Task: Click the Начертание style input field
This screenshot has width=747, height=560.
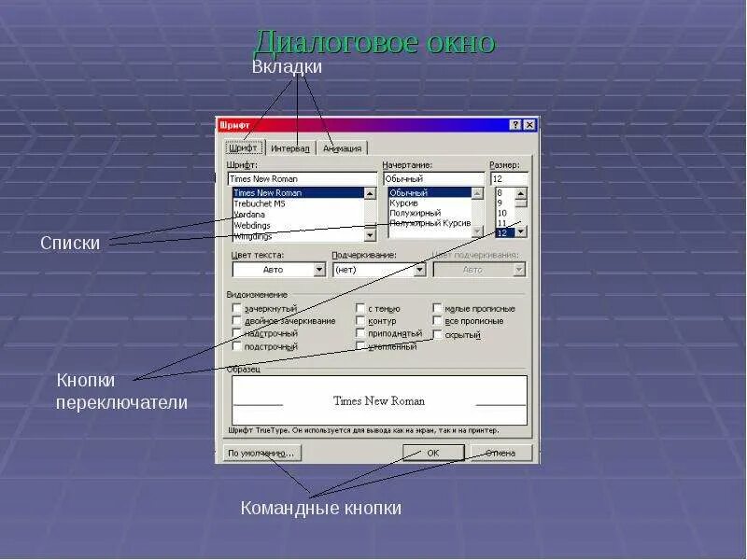Action: point(433,178)
